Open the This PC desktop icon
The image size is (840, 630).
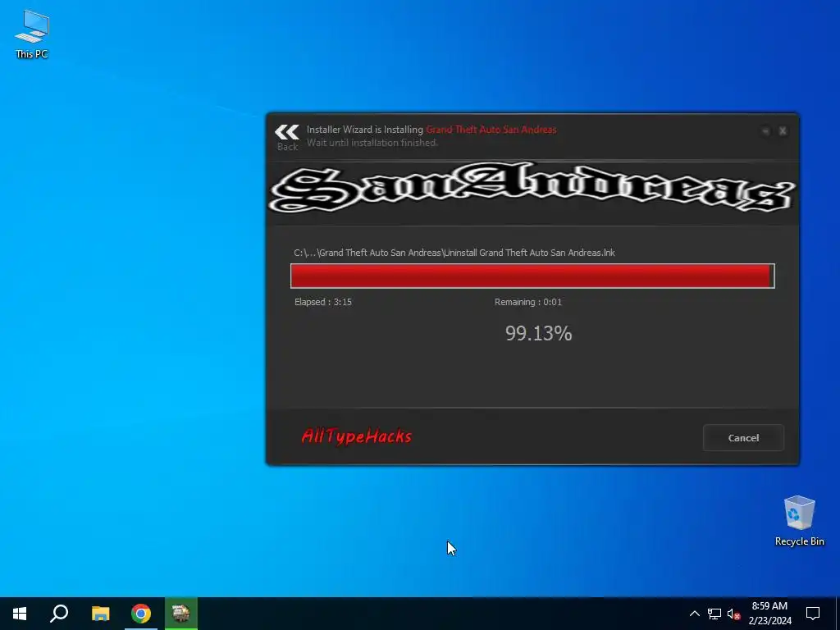pos(32,34)
